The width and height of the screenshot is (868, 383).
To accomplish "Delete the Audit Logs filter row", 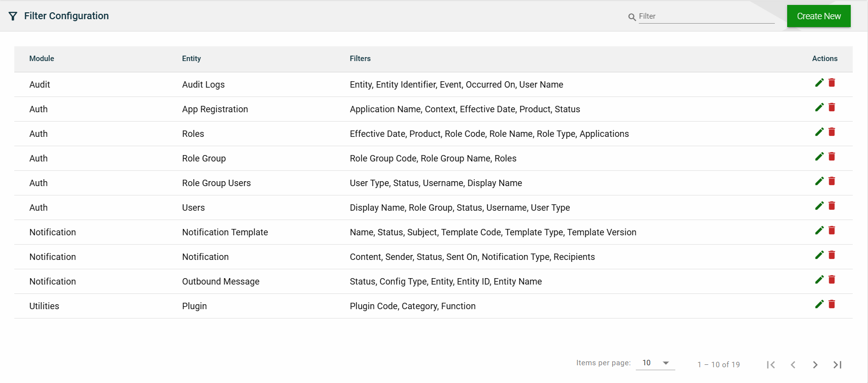I will 832,83.
